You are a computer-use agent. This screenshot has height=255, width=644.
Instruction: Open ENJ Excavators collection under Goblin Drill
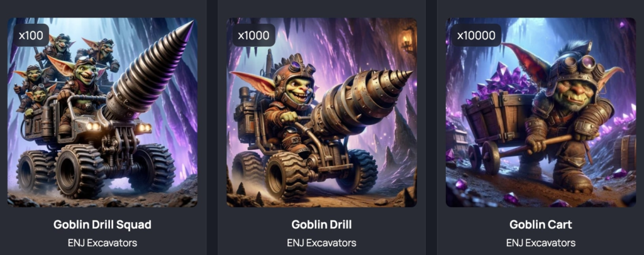321,242
